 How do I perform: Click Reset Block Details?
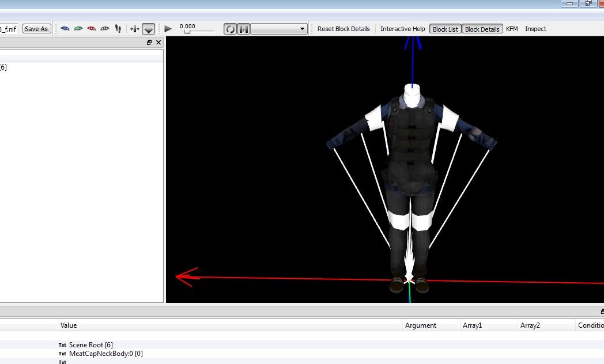343,29
